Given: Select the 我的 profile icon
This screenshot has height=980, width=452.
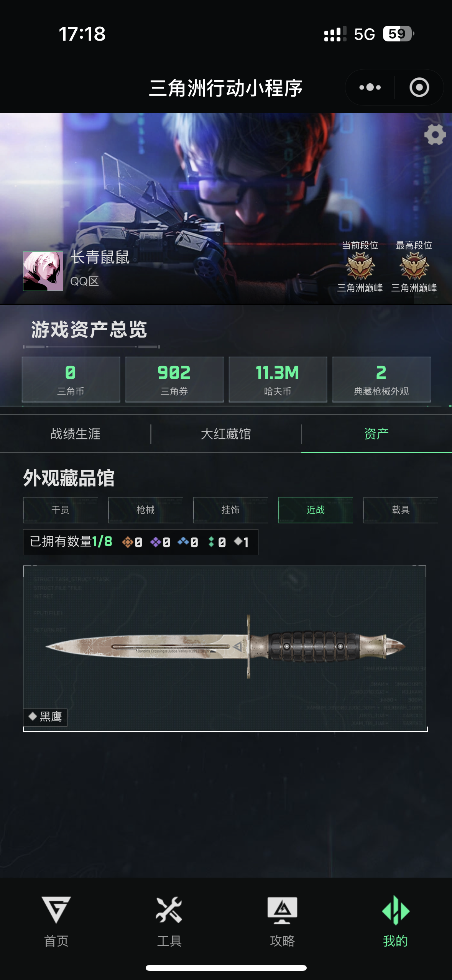Looking at the screenshot, I should [x=395, y=910].
